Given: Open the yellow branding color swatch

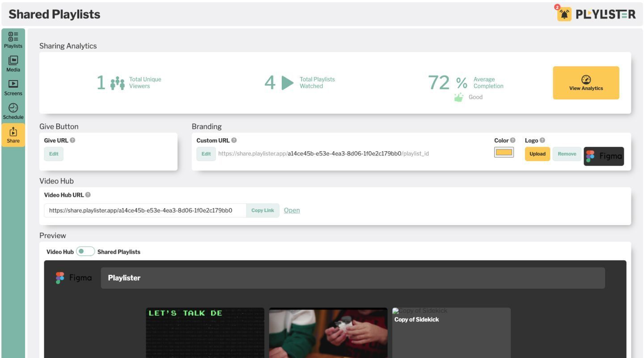Looking at the screenshot, I should click(504, 153).
